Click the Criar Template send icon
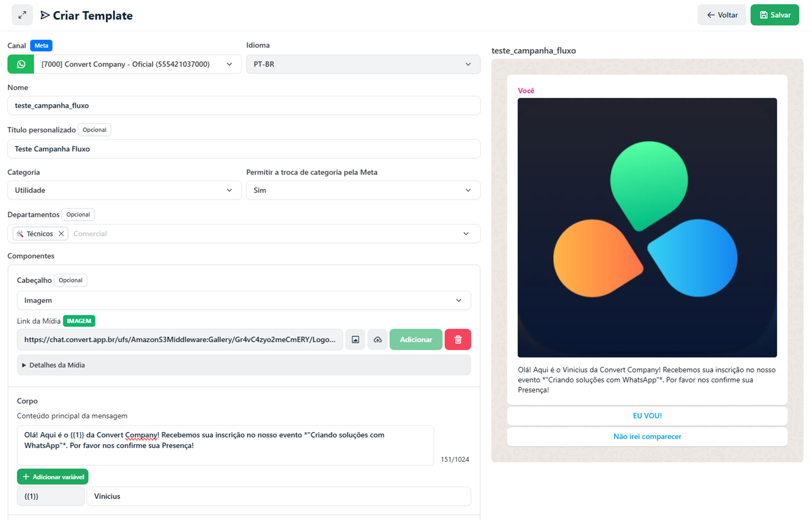The image size is (812, 520). click(45, 15)
